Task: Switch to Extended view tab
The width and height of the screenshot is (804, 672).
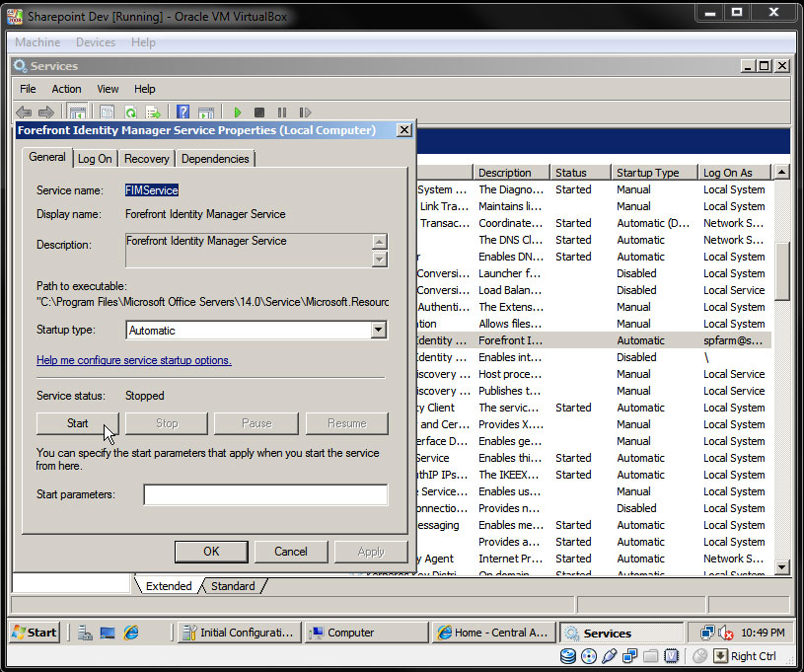Action: 169,586
